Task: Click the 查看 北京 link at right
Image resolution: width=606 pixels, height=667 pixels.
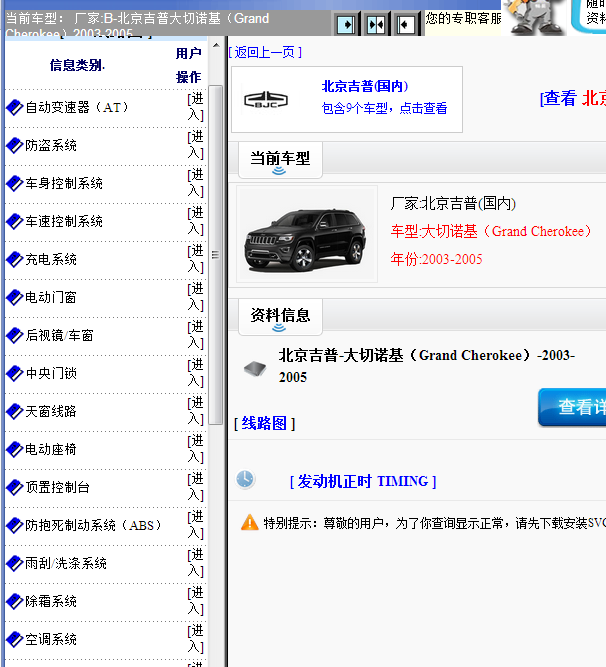Action: [x=573, y=98]
